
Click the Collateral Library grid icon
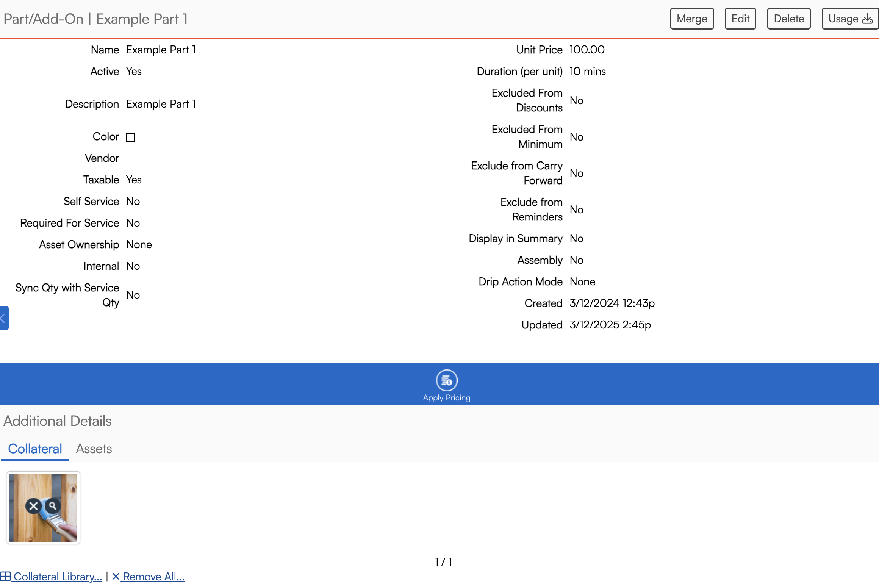[5, 576]
